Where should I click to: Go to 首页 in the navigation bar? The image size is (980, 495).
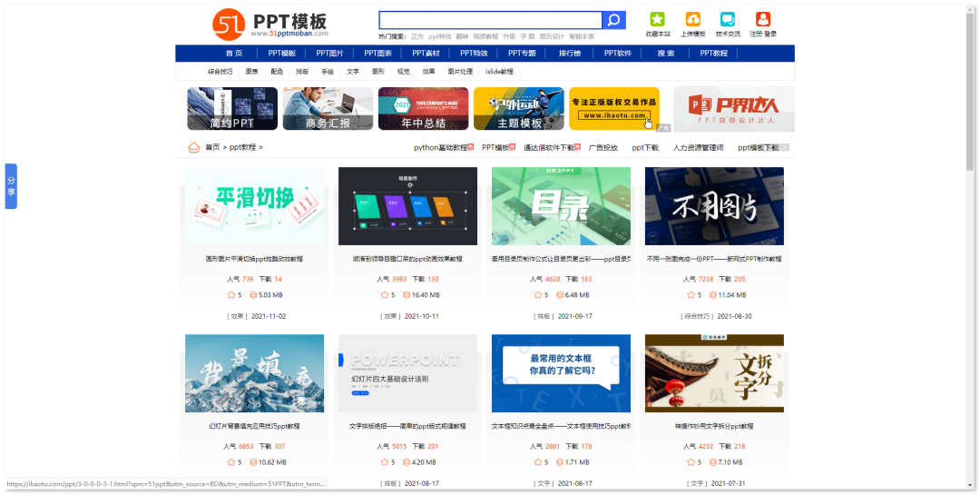click(234, 54)
